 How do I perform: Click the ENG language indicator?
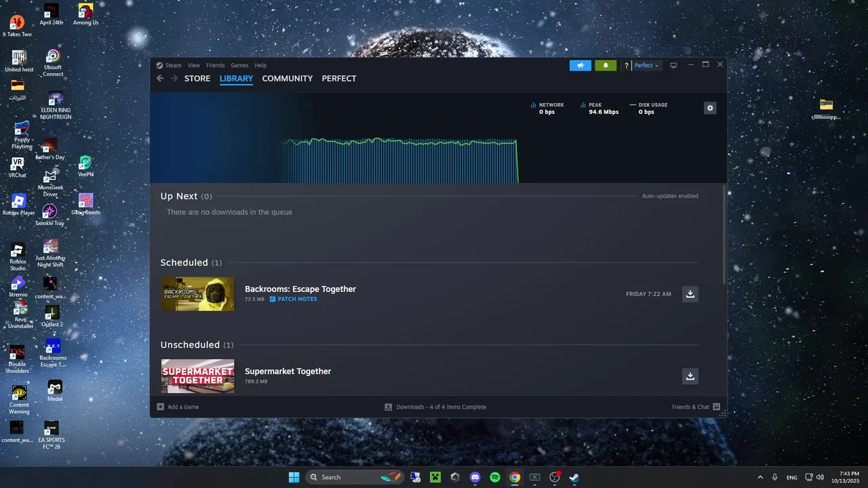tap(791, 477)
